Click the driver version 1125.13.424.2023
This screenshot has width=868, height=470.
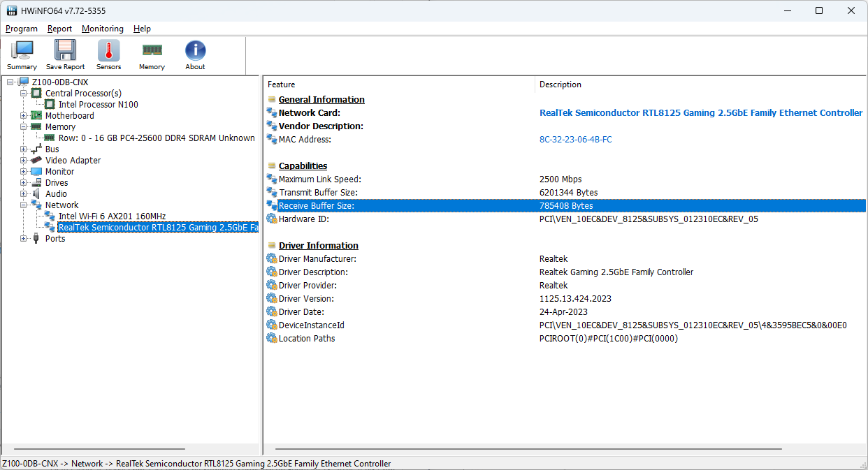575,298
